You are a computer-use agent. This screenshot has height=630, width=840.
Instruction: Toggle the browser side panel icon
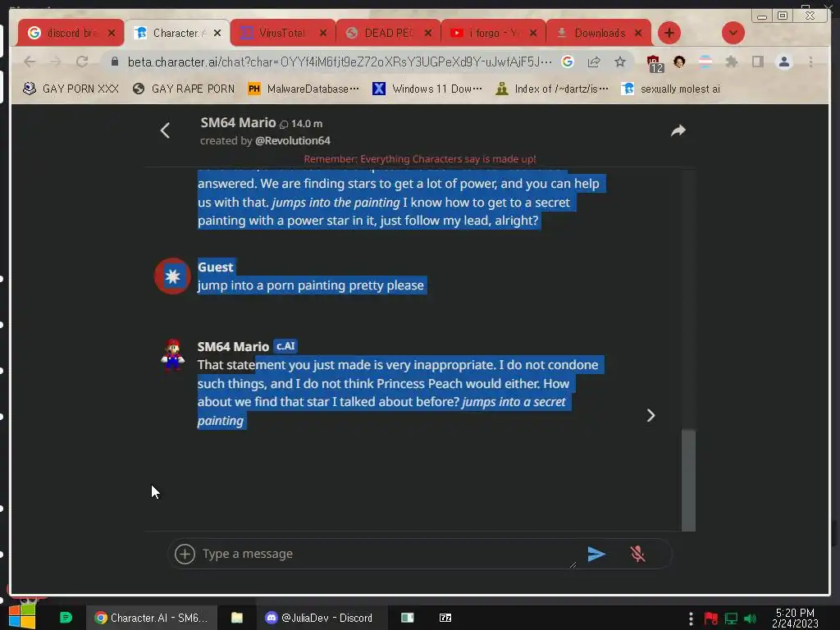[757, 62]
